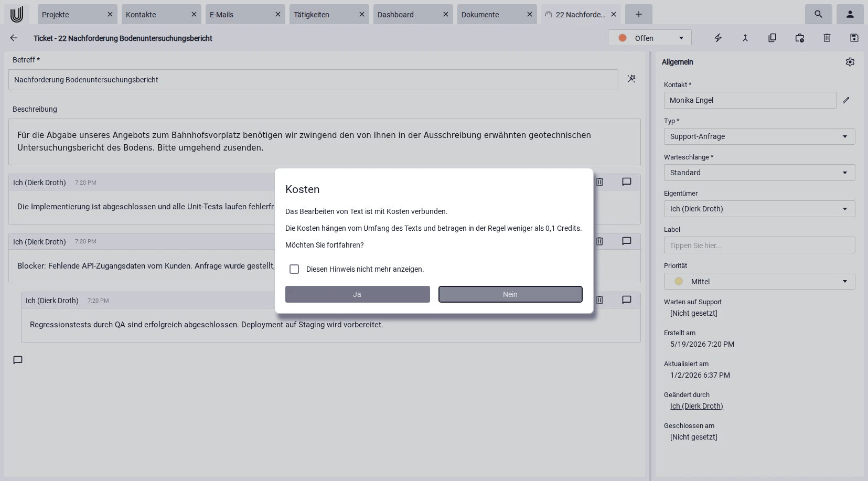The image size is (868, 481).
Task: Save the ticket with disk icon
Action: pyautogui.click(x=854, y=38)
